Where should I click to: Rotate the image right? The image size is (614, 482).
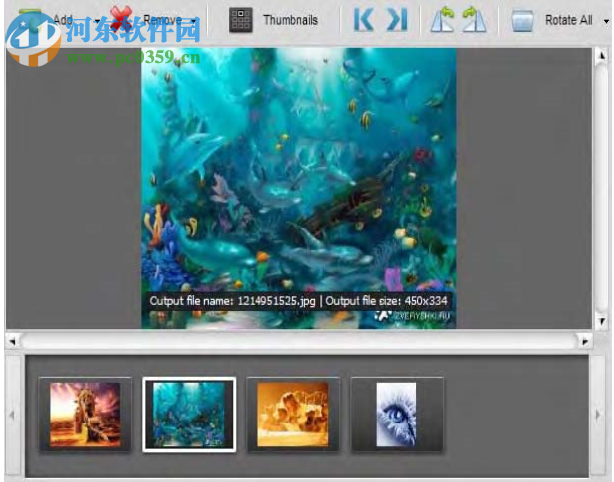[474, 20]
